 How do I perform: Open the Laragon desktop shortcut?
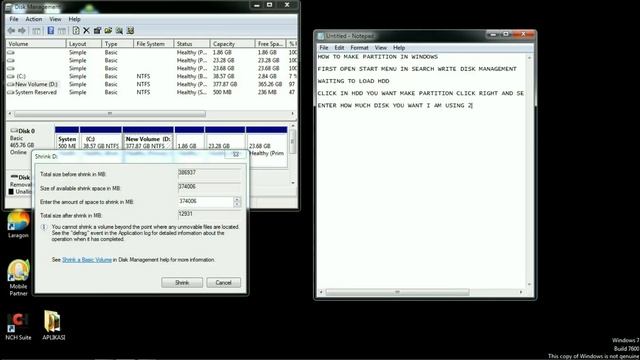coord(18,224)
